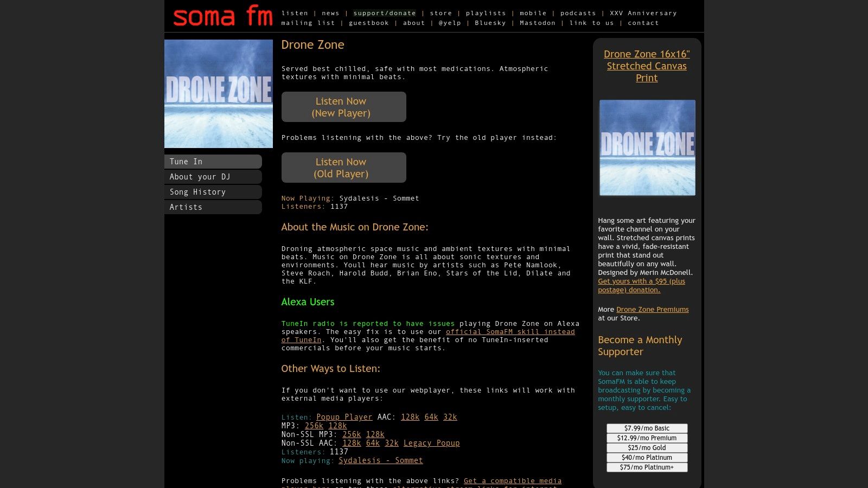Open Sydalesis - Sommet now playing link
Screen dimensions: 868x488
click(x=381, y=460)
